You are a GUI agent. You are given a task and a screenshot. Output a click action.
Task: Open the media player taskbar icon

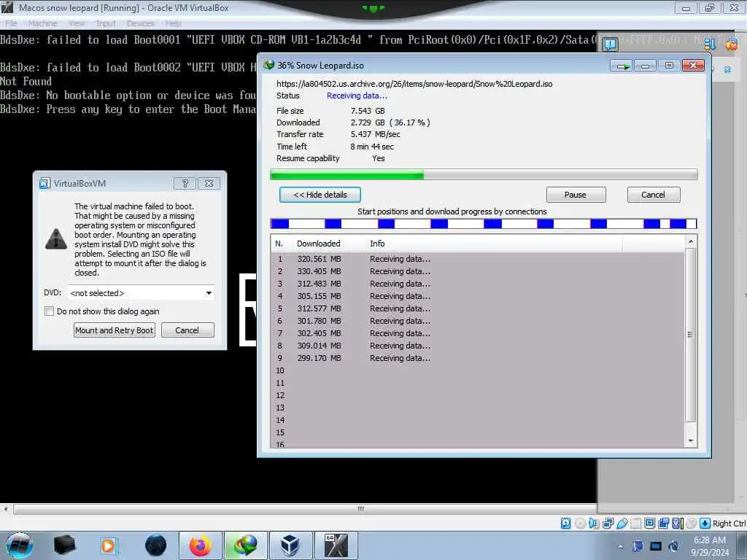[x=109, y=545]
